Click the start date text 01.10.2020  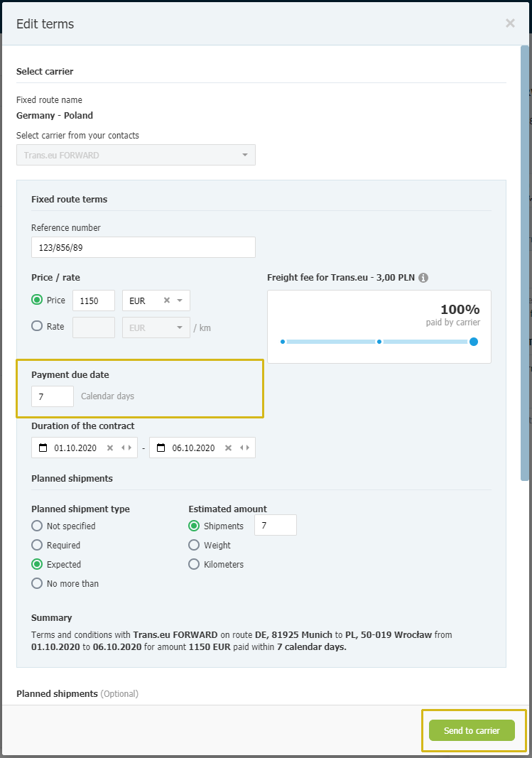click(75, 448)
